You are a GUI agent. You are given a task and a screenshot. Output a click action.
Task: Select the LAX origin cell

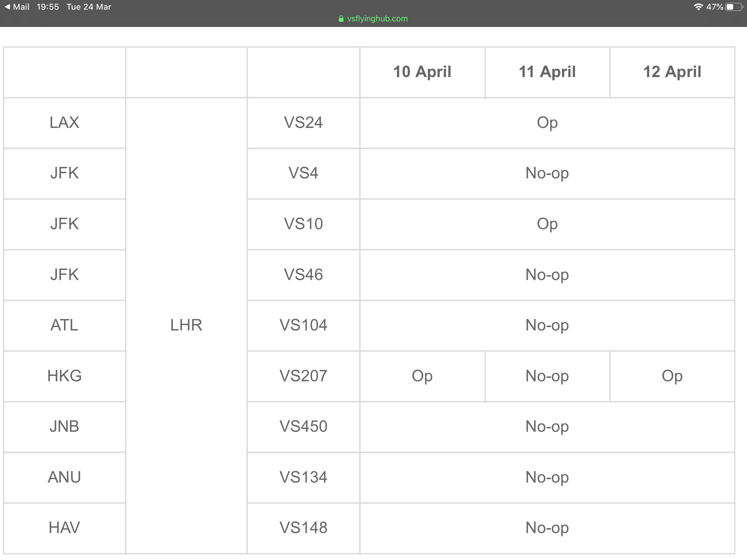(64, 123)
